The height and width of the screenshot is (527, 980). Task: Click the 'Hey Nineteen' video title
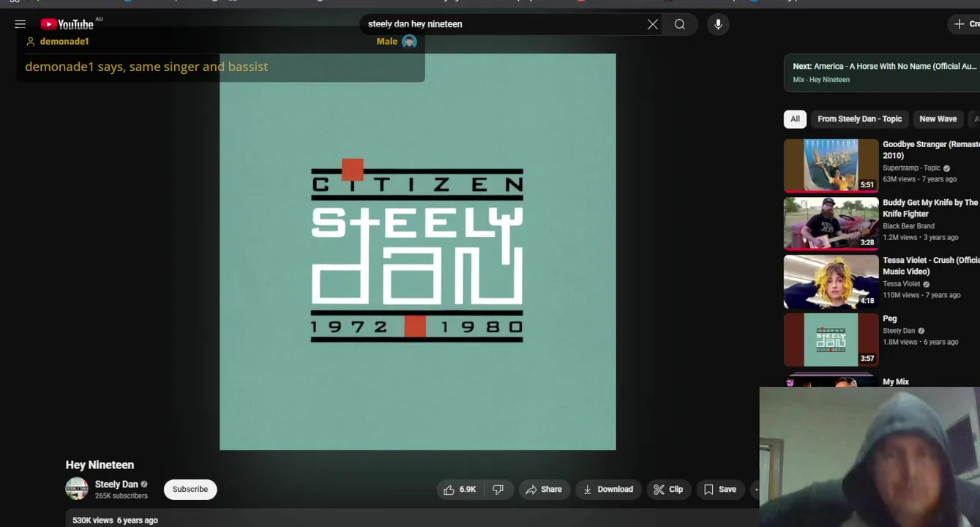tap(100, 465)
